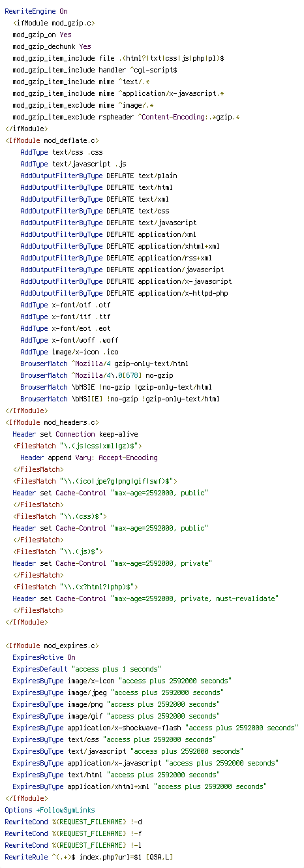Click the ExpiresActive On line
The width and height of the screenshot is (304, 868).
(44, 657)
